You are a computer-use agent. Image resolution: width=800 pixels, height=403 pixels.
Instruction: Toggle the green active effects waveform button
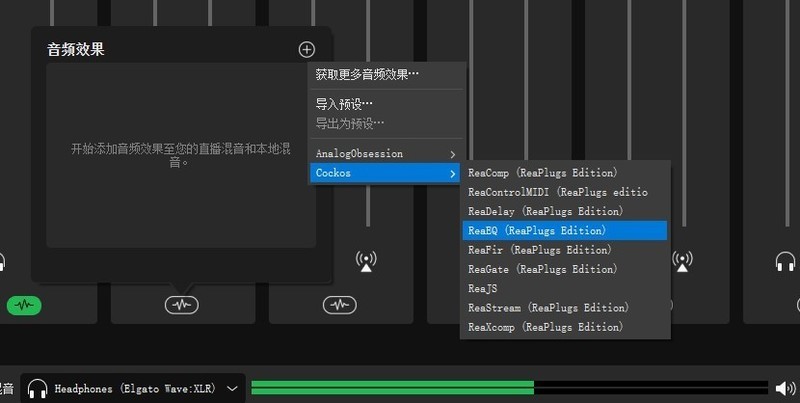[24, 305]
